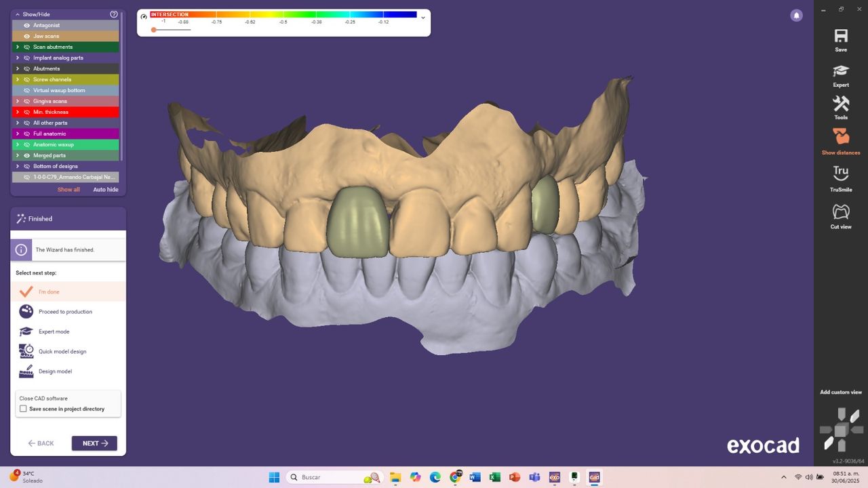Click the Windows taskbar Buscar search box
The image size is (868, 488).
332,477
